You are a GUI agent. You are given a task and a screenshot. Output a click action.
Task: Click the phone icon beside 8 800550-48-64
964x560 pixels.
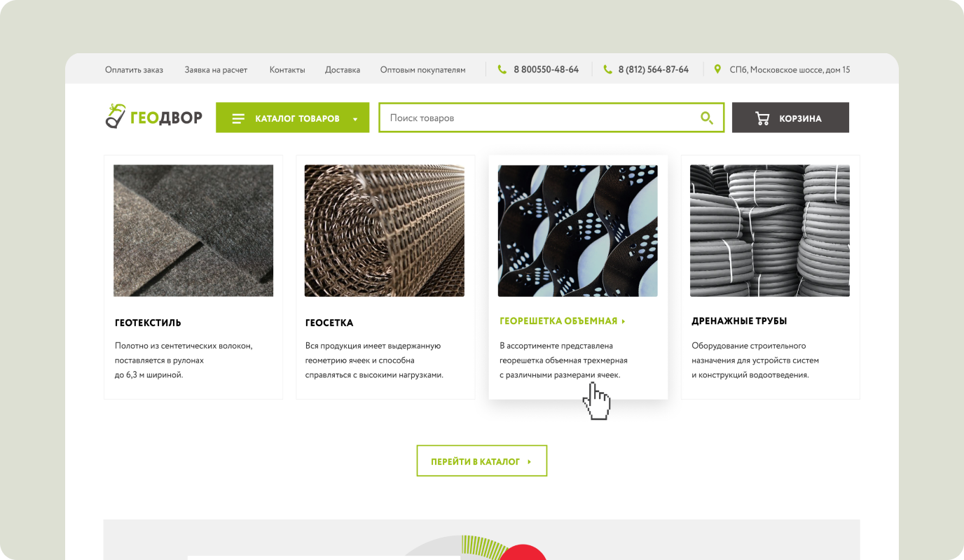(x=502, y=69)
